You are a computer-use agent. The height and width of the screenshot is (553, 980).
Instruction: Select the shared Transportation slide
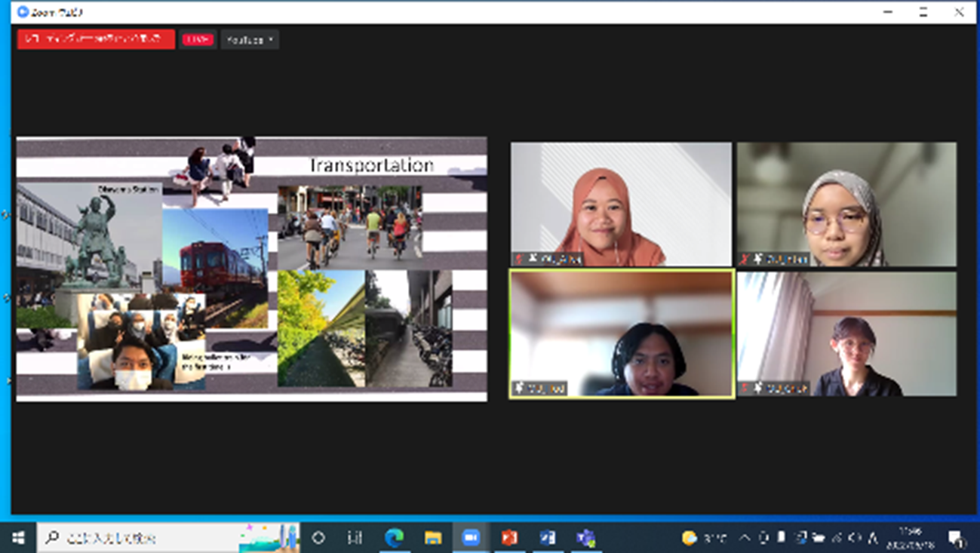(x=251, y=269)
